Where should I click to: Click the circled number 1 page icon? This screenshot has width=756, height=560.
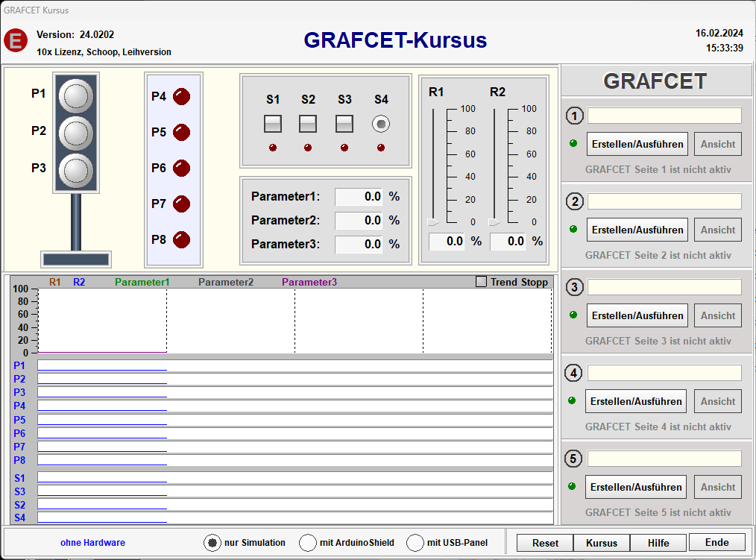click(574, 116)
